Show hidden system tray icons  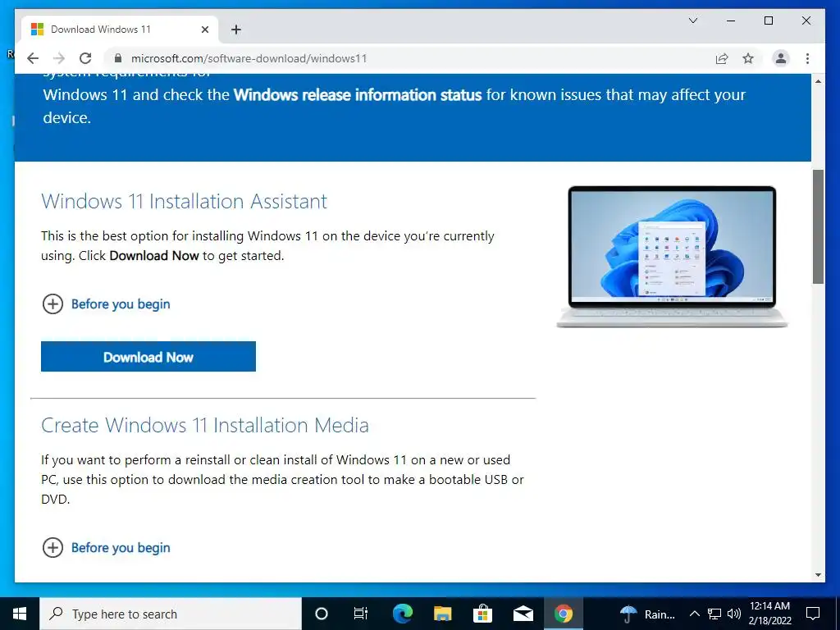pos(694,614)
